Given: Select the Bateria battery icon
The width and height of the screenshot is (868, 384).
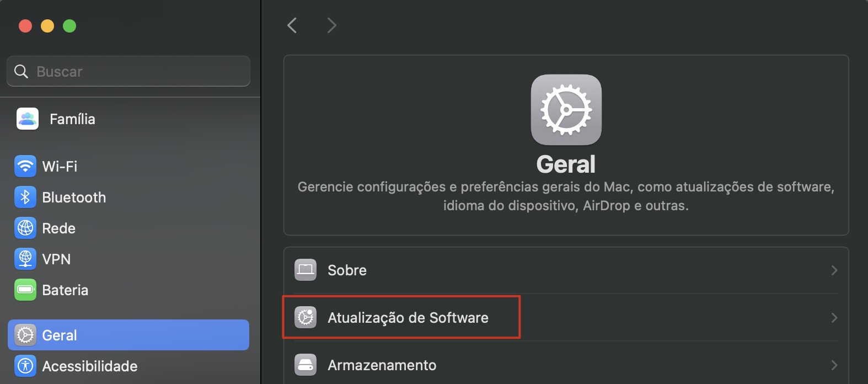Looking at the screenshot, I should point(25,290).
